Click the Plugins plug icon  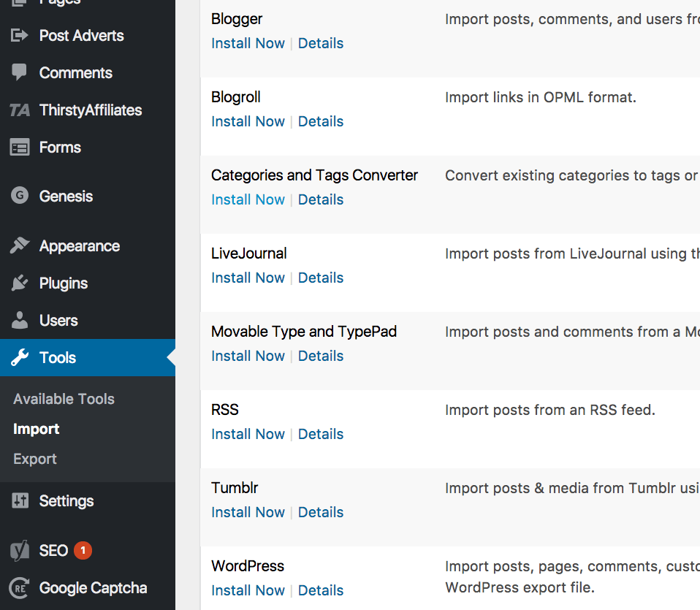[20, 283]
